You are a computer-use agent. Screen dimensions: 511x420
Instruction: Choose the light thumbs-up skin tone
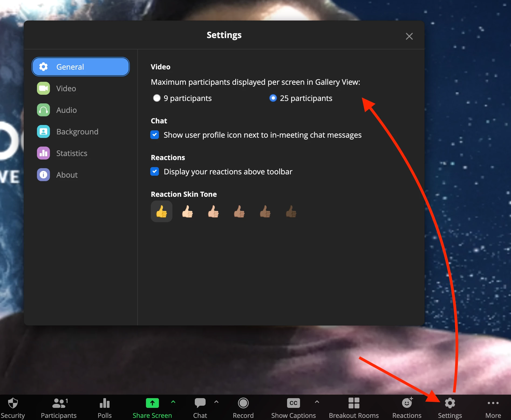(188, 211)
